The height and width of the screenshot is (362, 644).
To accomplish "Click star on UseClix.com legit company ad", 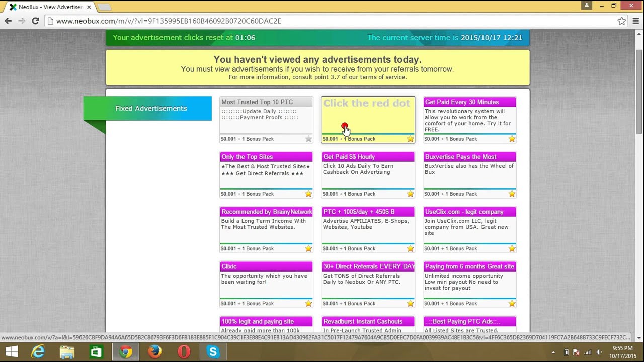I will click(512, 248).
